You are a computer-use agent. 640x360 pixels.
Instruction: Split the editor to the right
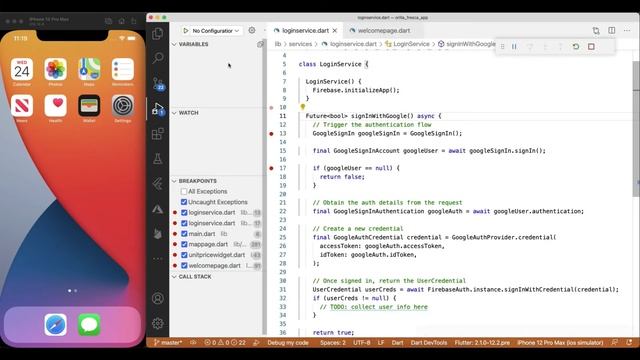611,31
